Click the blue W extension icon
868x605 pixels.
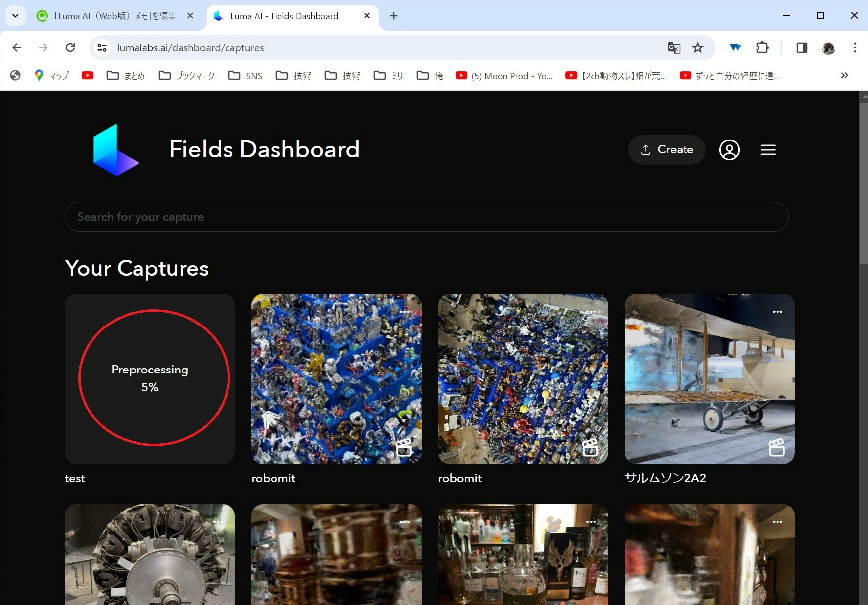pyautogui.click(x=735, y=47)
